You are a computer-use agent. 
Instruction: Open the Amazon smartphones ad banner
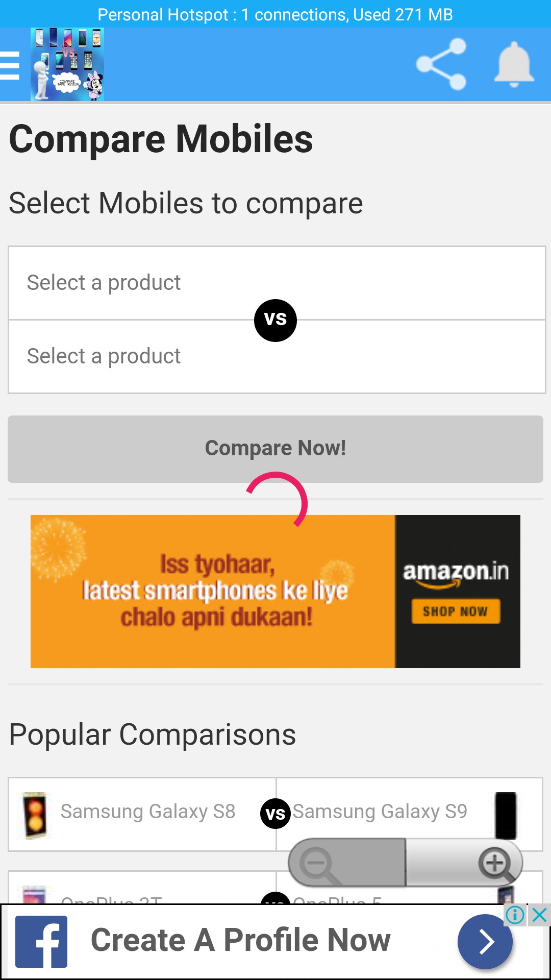pos(214,591)
